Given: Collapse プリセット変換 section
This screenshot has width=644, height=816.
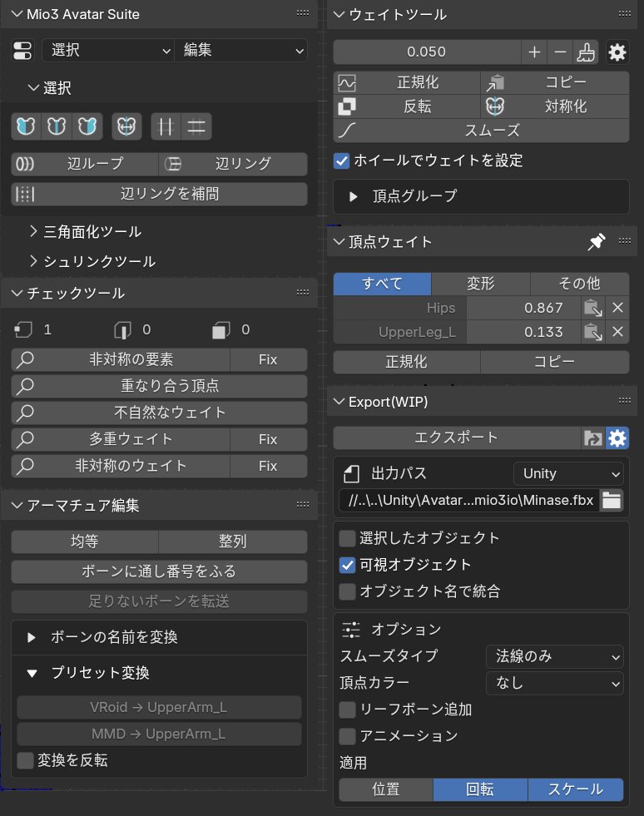Looking at the screenshot, I should pyautogui.click(x=32, y=674).
